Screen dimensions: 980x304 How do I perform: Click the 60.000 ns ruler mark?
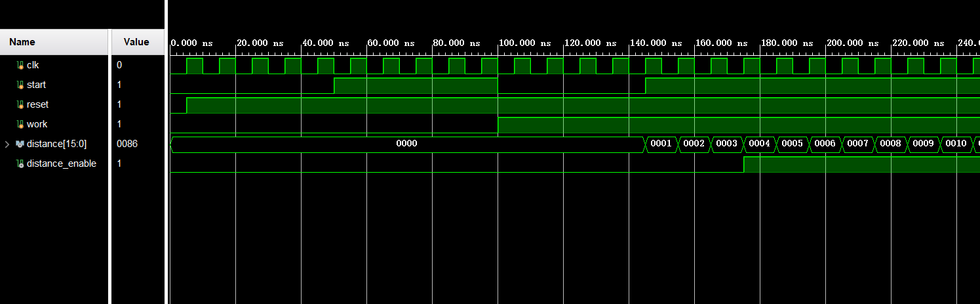(x=391, y=43)
